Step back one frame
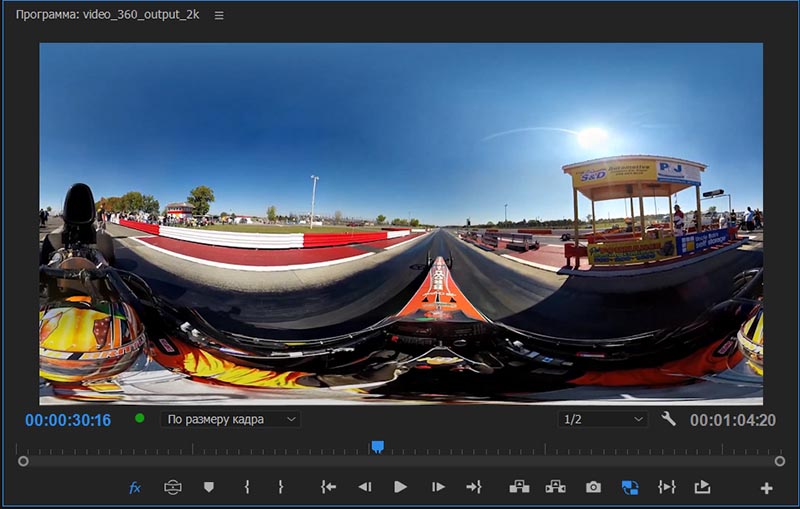 (x=364, y=487)
